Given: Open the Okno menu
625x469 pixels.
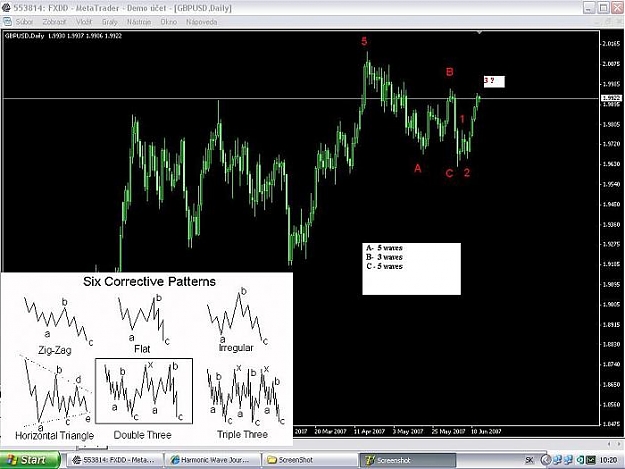Looking at the screenshot, I should (169, 22).
